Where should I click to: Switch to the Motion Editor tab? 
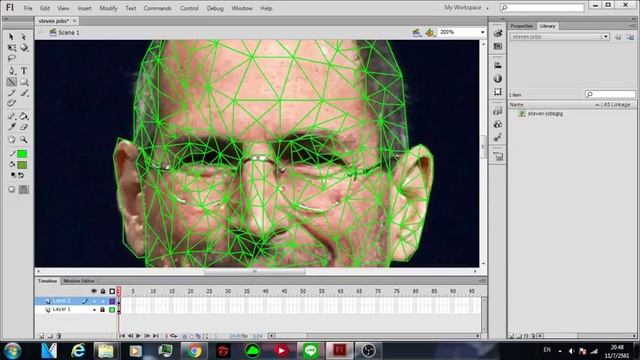click(x=79, y=281)
